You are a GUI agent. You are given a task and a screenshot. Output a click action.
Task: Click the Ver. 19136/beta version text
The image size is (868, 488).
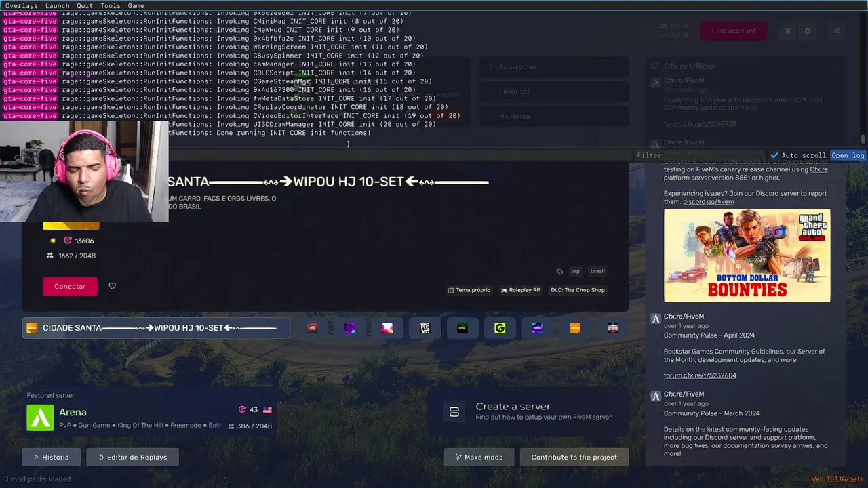pyautogui.click(x=838, y=479)
